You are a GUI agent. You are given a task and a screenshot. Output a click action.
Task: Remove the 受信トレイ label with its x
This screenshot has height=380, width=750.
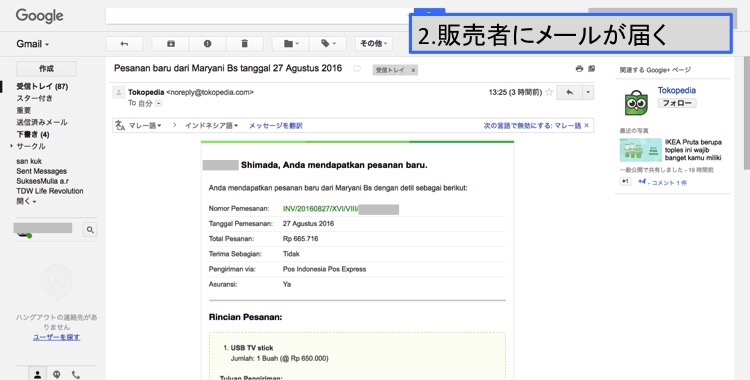pos(413,70)
